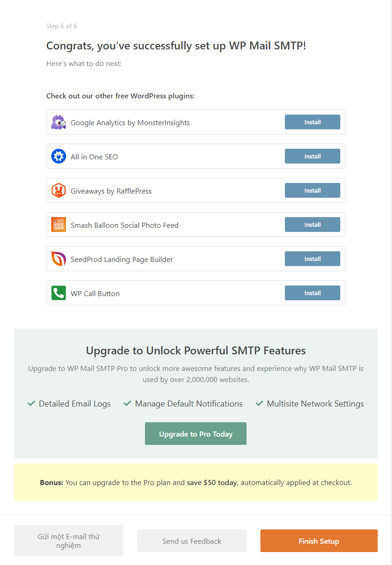Image resolution: width=392 pixels, height=565 pixels.
Task: Click the SeedProd leaf icon
Action: [x=59, y=259]
